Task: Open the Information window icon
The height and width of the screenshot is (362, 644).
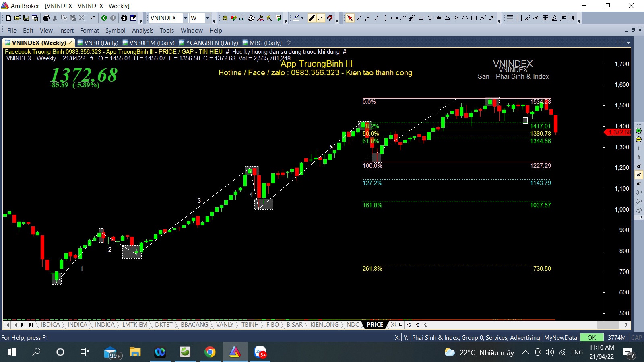Action: (124, 18)
